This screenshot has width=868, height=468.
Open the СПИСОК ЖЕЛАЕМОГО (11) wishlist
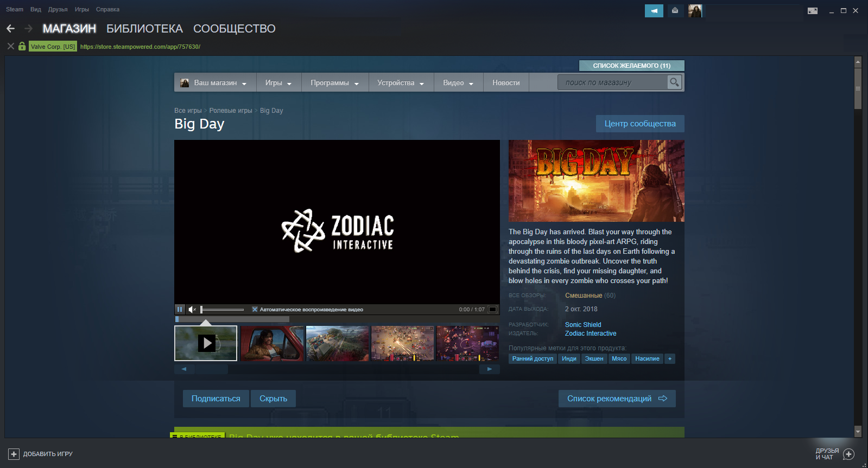point(632,66)
